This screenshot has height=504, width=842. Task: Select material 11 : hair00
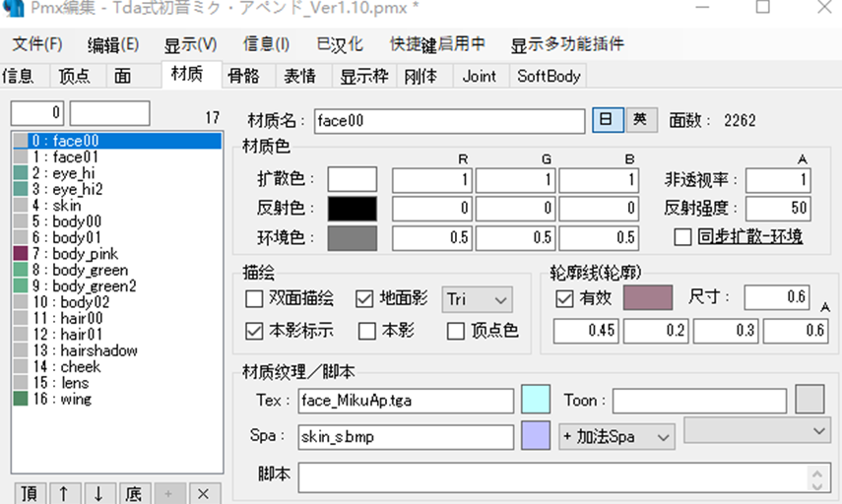pyautogui.click(x=117, y=318)
